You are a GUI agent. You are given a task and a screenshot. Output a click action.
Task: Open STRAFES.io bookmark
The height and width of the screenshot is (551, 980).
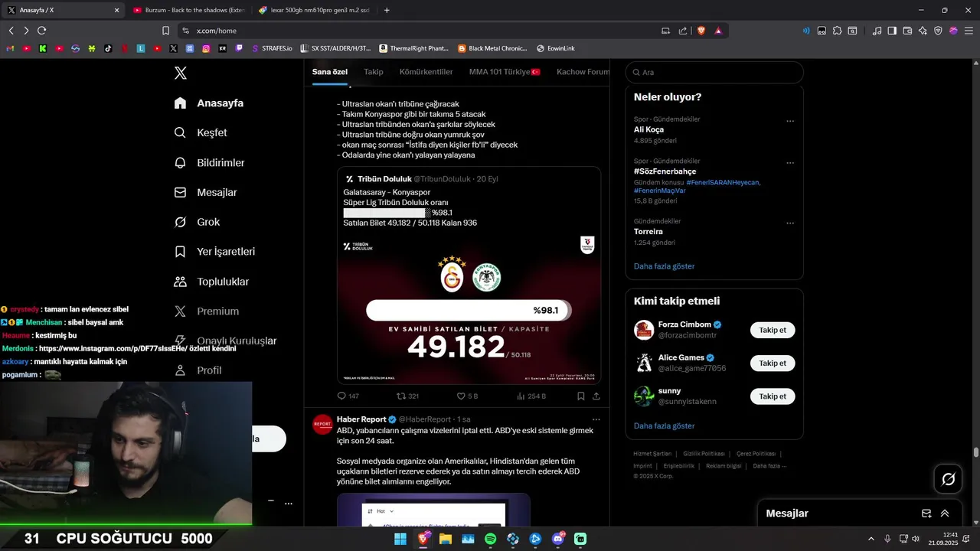pyautogui.click(x=272, y=48)
